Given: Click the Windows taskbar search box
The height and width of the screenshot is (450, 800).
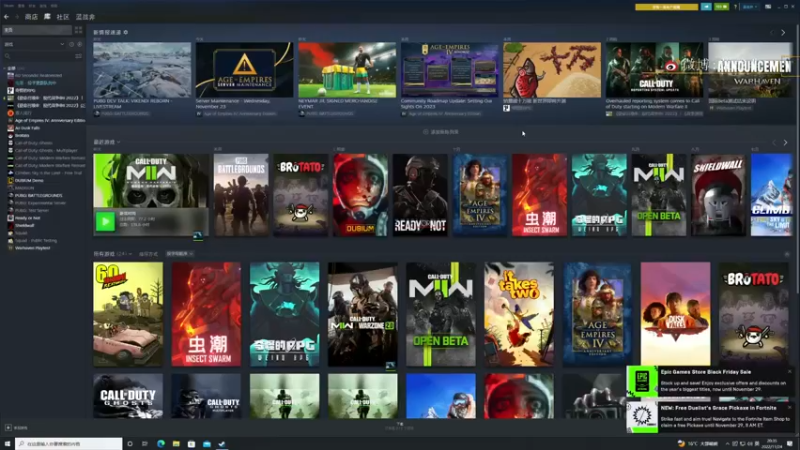Looking at the screenshot, I should click(69, 444).
